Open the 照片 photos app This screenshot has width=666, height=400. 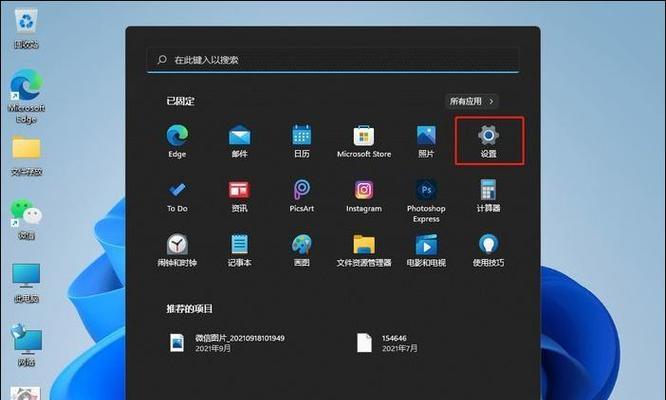click(x=426, y=141)
